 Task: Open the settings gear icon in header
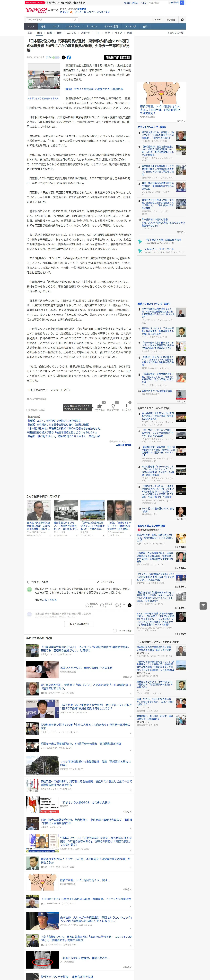tap(182, 20)
